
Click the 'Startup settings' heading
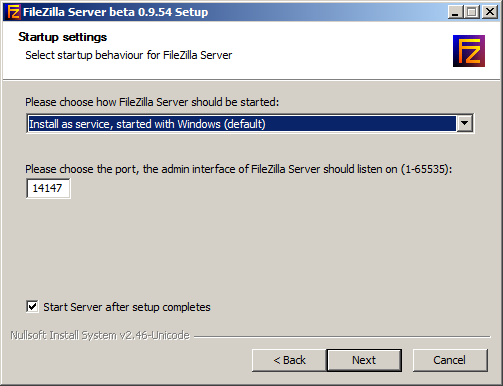pyautogui.click(x=63, y=37)
